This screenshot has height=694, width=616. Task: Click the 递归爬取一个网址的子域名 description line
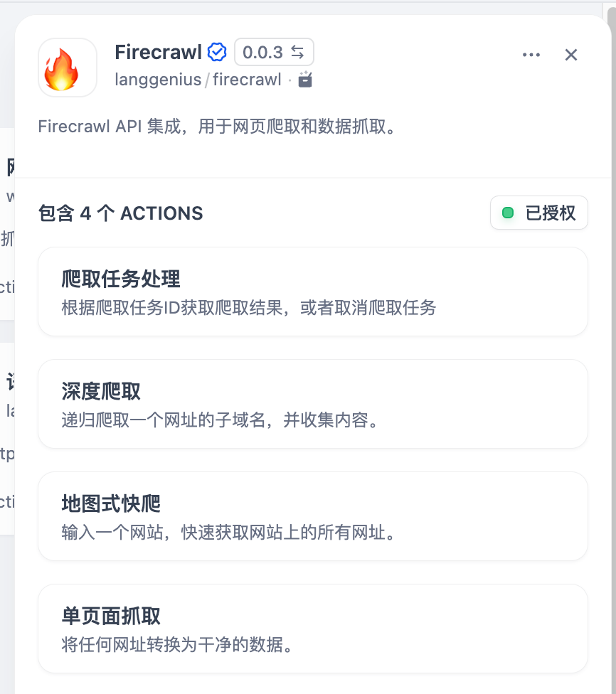[x=220, y=420]
